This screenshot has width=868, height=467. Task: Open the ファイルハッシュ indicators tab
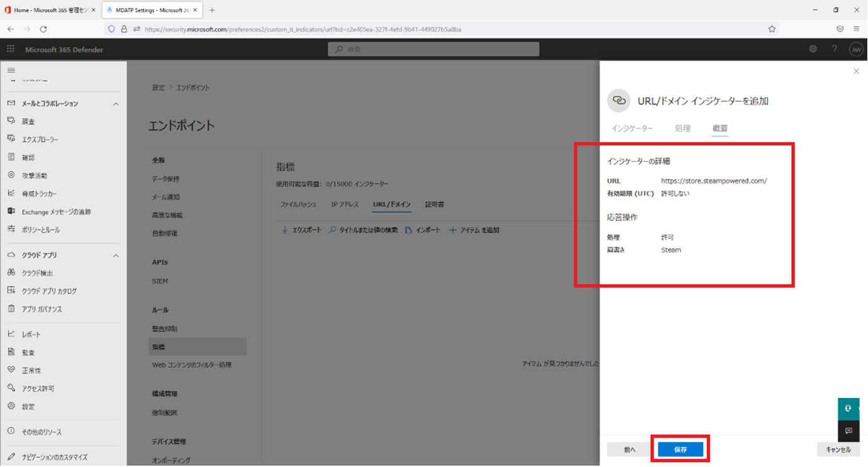tap(298, 204)
